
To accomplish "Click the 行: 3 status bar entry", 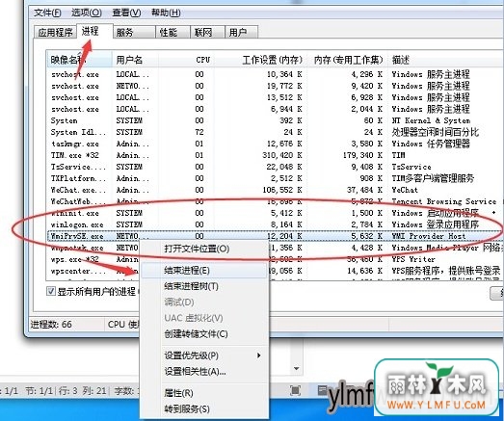I will (67, 391).
